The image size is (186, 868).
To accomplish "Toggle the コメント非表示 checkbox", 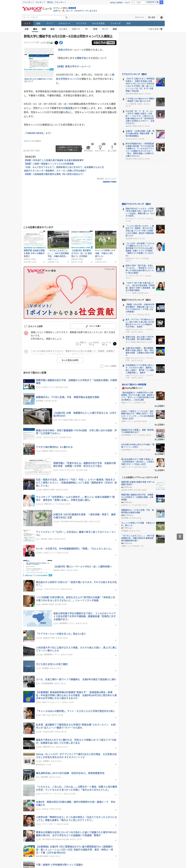I will coord(102,366).
